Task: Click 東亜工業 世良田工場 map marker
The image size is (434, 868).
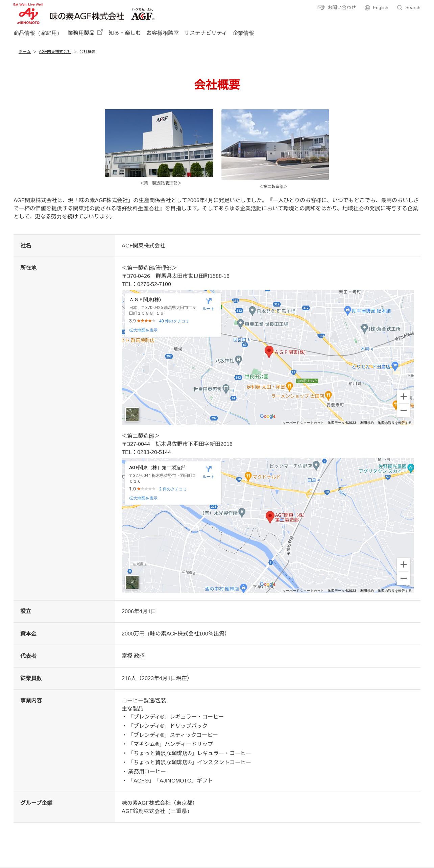Action: click(240, 323)
